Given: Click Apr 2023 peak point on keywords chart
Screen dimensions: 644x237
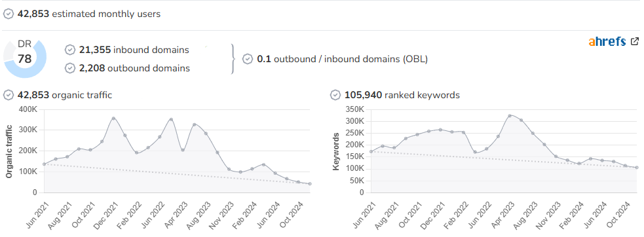Looking at the screenshot, I should click(x=509, y=116).
